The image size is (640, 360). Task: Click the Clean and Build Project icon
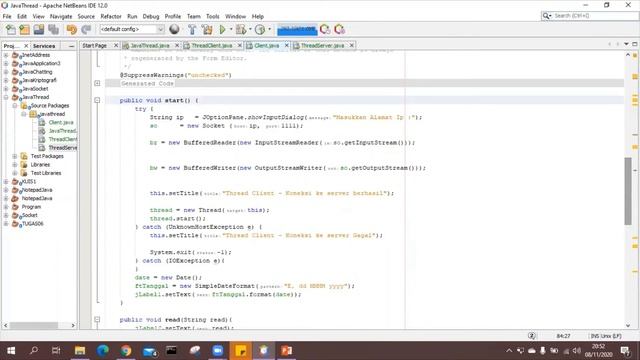pos(207,29)
